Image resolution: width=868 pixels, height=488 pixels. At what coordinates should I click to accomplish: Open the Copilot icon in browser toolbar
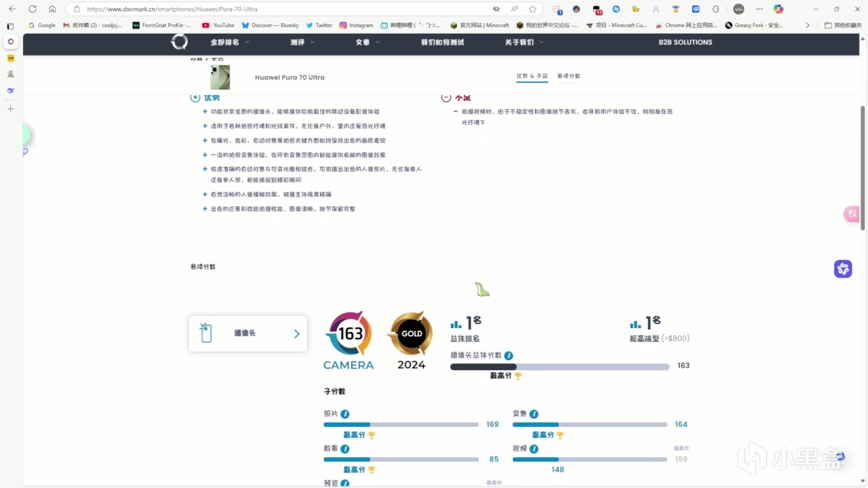pos(778,9)
